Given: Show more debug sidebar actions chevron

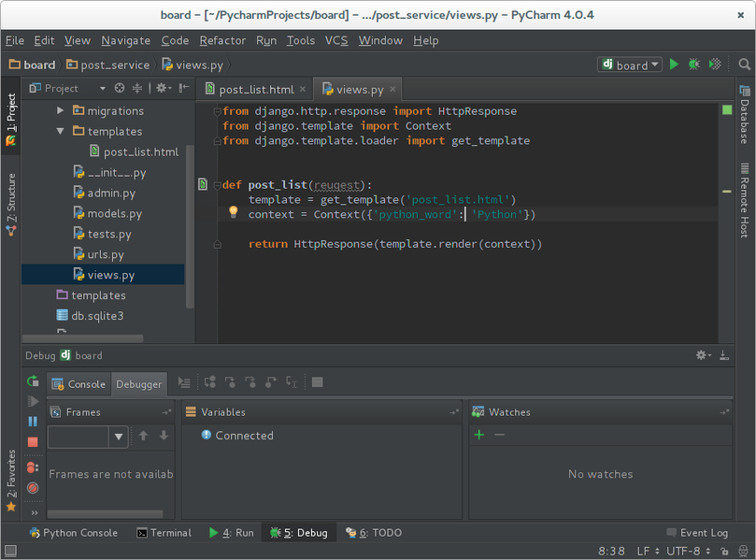Looking at the screenshot, I should coord(35,512).
